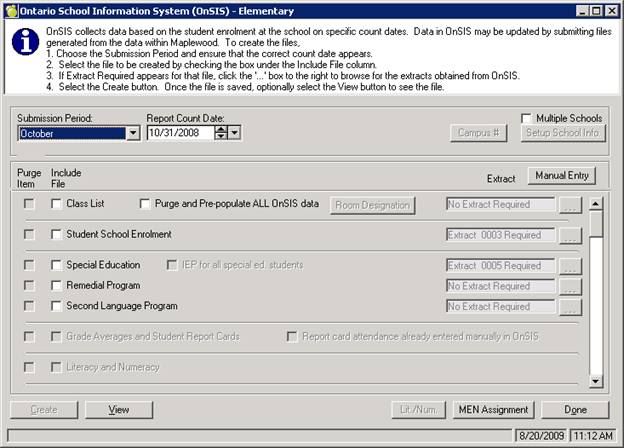
Task: Close the OnSIS window
Action: coord(612,11)
